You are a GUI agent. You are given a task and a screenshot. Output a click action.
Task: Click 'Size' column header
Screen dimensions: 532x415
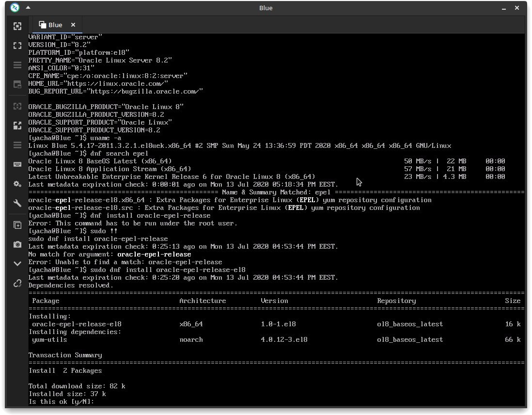click(512, 301)
